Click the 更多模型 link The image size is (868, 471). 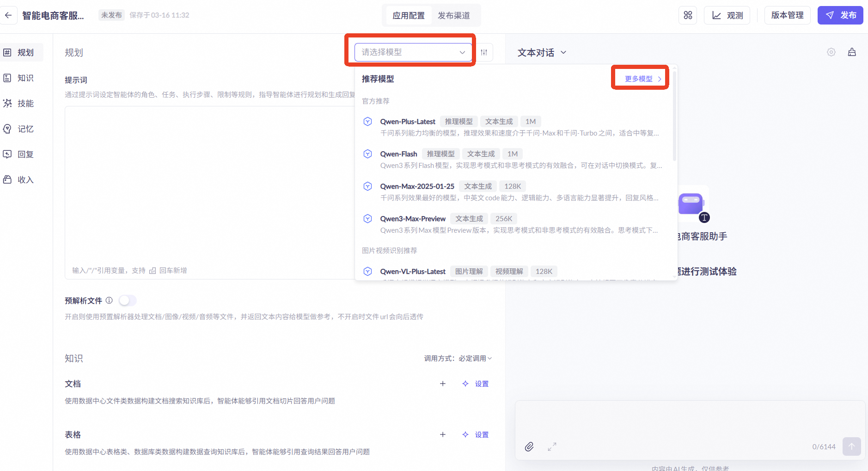coord(643,79)
